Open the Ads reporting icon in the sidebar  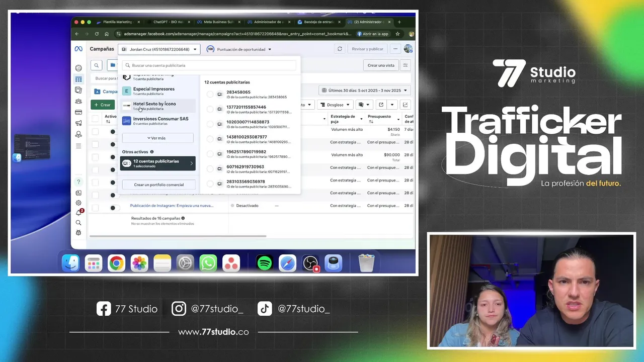point(78,90)
